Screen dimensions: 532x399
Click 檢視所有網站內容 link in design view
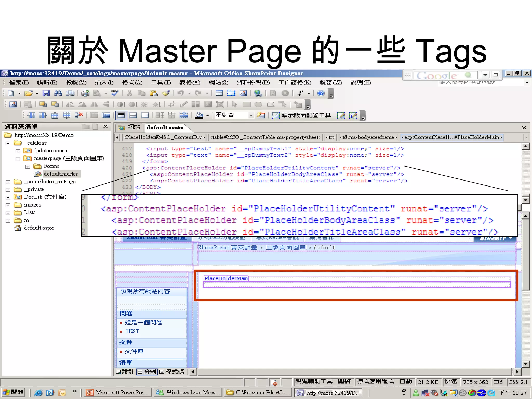tap(145, 291)
